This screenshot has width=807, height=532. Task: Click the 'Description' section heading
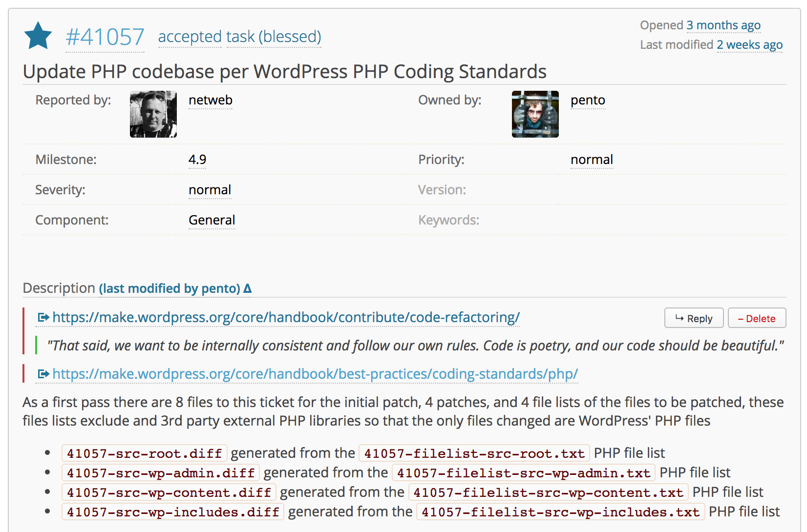59,288
